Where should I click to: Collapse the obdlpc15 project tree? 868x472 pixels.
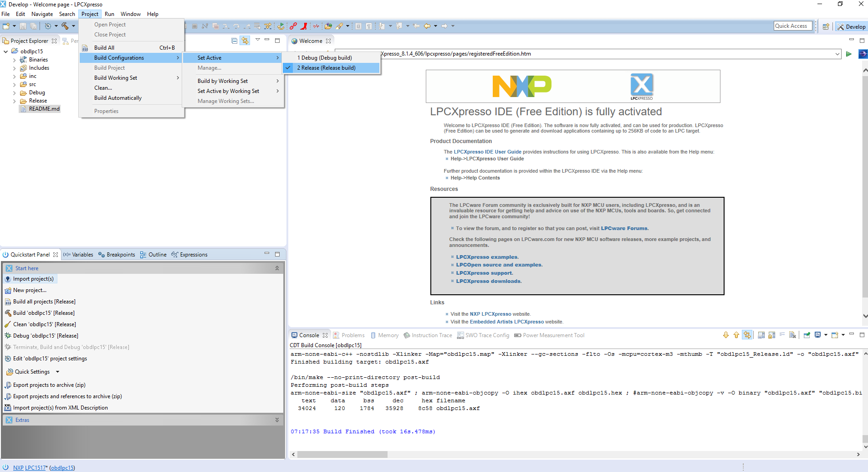[6, 51]
